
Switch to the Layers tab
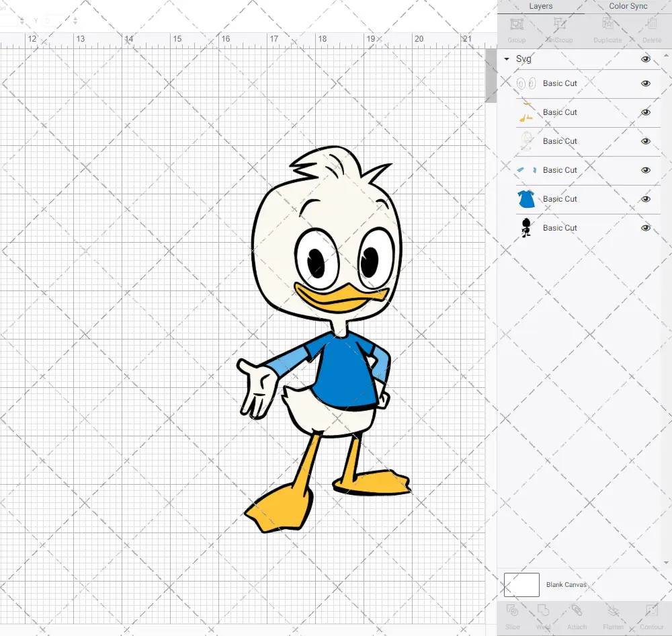pos(540,6)
